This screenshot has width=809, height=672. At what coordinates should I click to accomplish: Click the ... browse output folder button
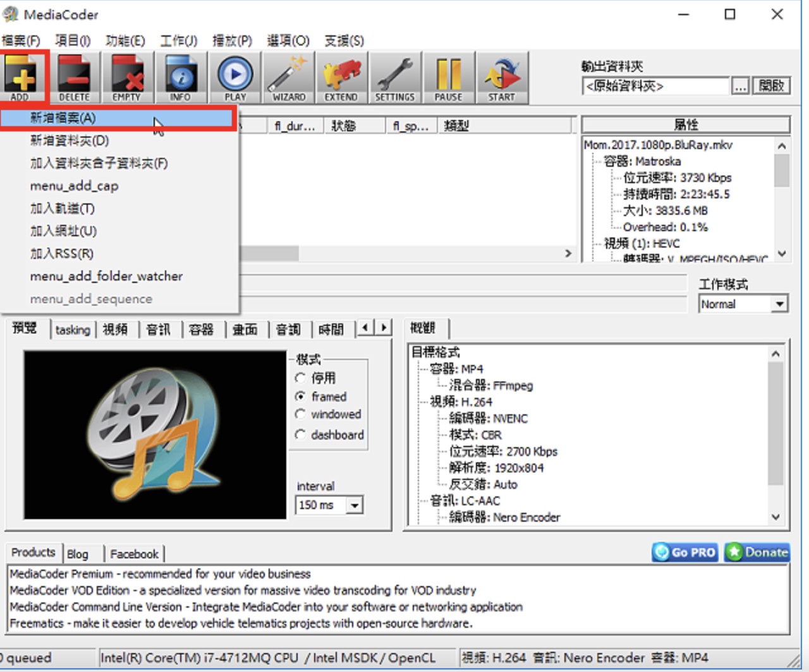click(x=740, y=85)
